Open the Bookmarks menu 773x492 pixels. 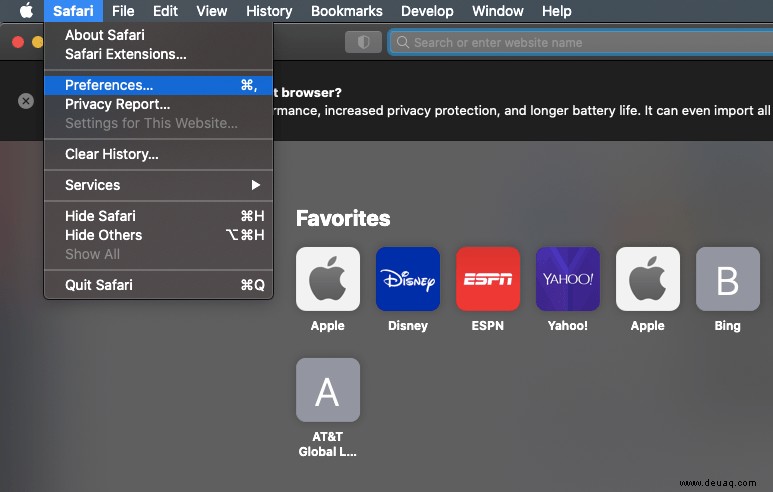pos(347,11)
